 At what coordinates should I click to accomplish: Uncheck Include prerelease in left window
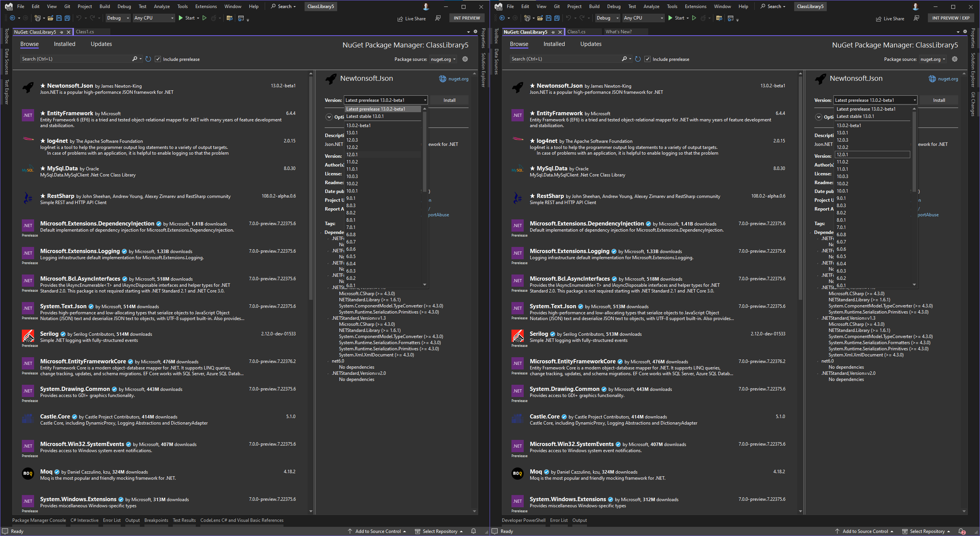[x=158, y=59]
